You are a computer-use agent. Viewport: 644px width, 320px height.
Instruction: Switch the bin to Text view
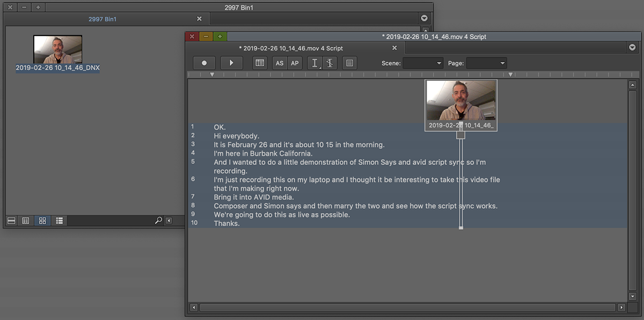tap(25, 220)
